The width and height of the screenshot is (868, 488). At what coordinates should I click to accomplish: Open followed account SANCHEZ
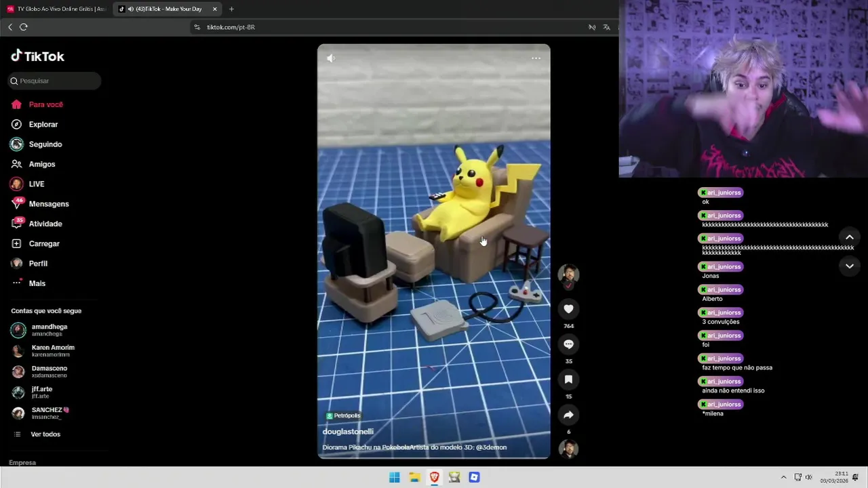coord(50,413)
